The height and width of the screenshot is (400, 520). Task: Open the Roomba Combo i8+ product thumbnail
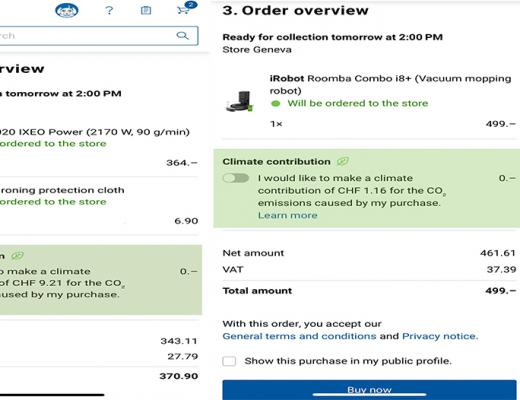pos(240,101)
